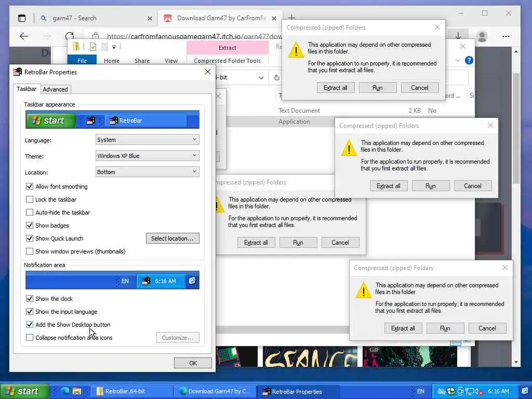Click the security shield tray icon
The height and width of the screenshot is (399, 532).
point(450,391)
